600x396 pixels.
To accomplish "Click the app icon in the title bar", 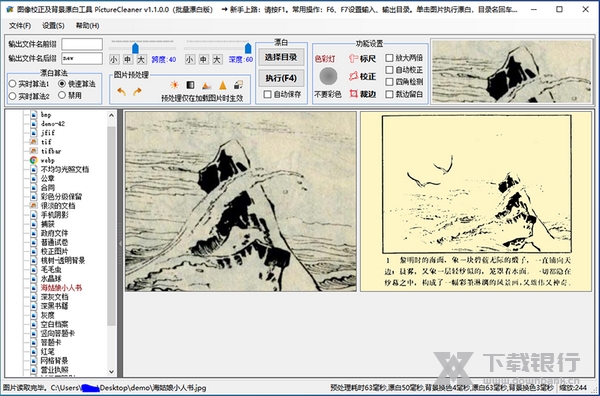I will pos(10,9).
